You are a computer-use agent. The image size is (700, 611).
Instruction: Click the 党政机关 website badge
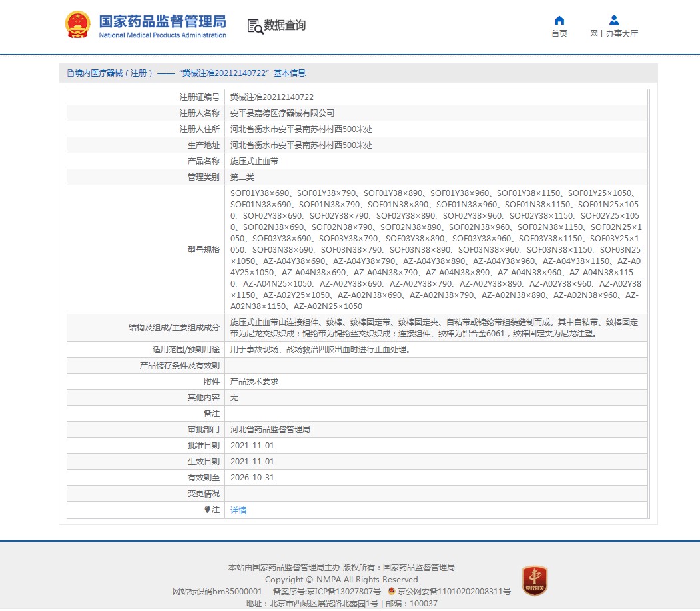[x=535, y=581]
